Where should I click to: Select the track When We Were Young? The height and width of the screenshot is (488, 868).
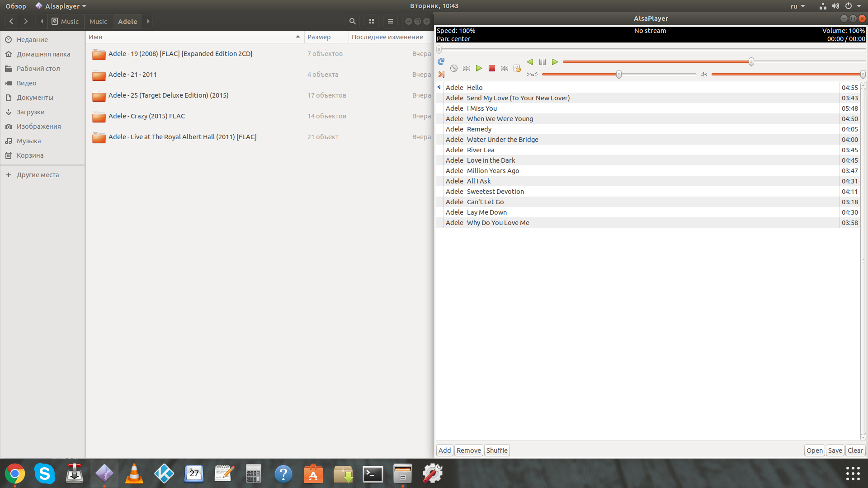tap(647, 119)
